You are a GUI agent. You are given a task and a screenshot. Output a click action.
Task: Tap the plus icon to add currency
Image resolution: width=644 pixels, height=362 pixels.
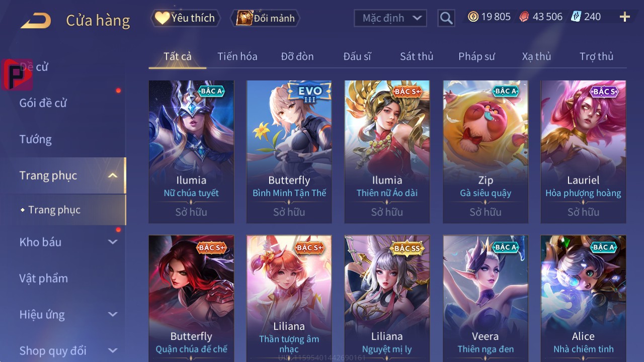[x=624, y=17]
